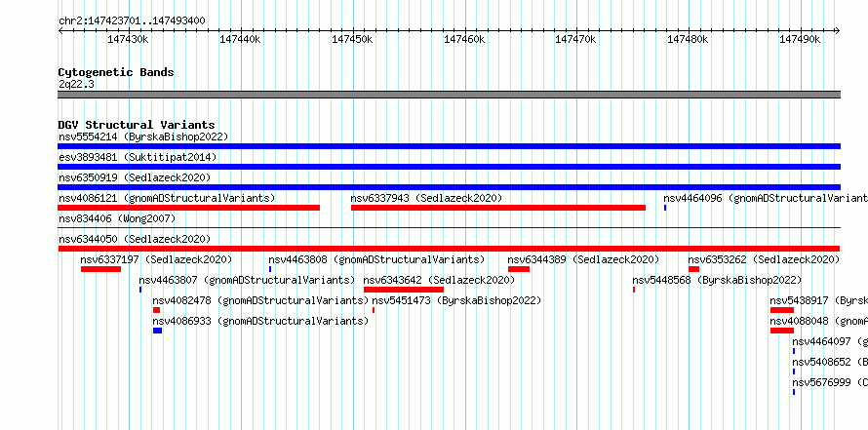
Task: Select the long red bar under nsv6344050
Action: click(x=449, y=249)
